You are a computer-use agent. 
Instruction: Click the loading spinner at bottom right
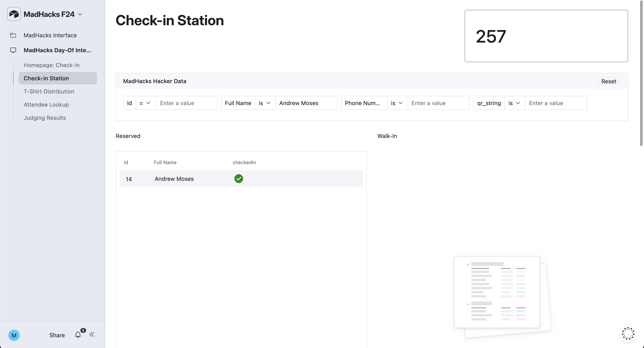(628, 334)
